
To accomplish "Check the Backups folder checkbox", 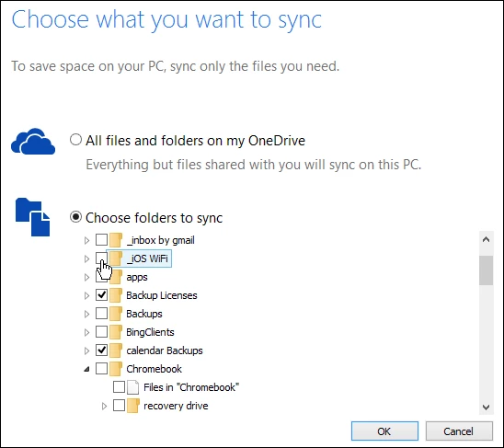I will [101, 314].
